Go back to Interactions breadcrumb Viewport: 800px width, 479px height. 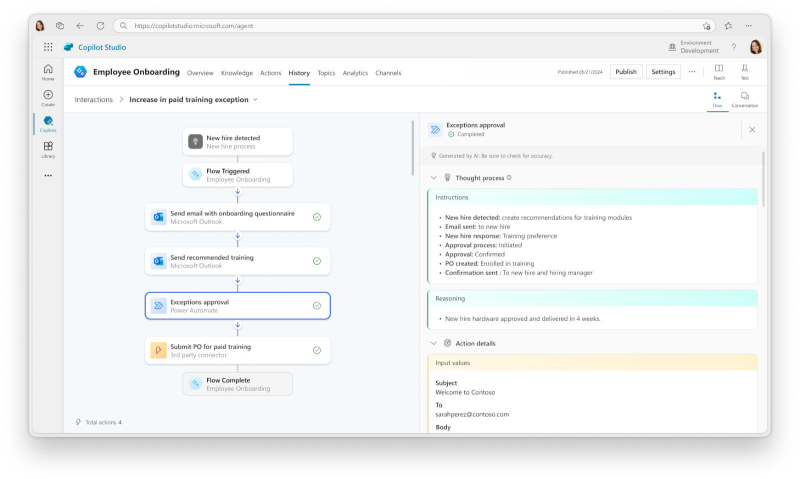pos(94,100)
